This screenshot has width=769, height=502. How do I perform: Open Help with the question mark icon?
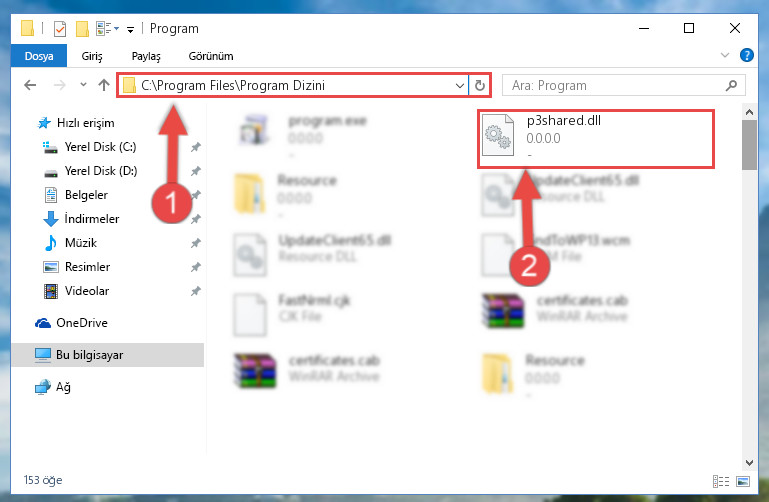click(x=746, y=55)
